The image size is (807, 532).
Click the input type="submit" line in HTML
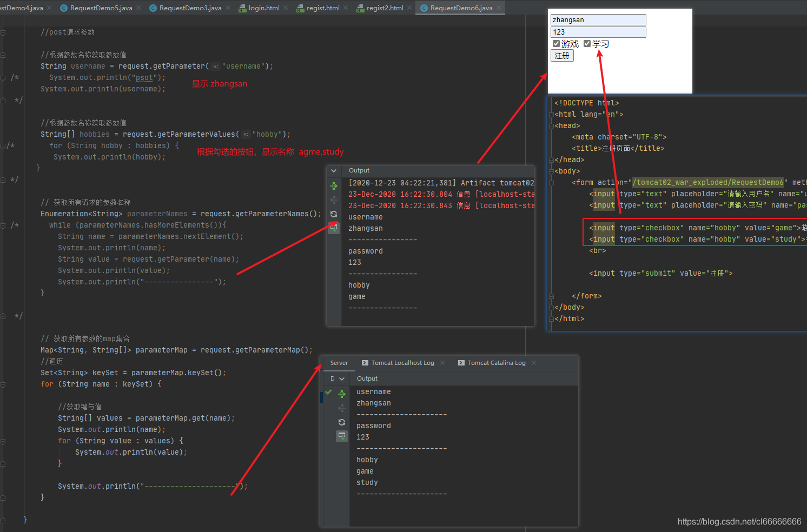[x=660, y=273]
